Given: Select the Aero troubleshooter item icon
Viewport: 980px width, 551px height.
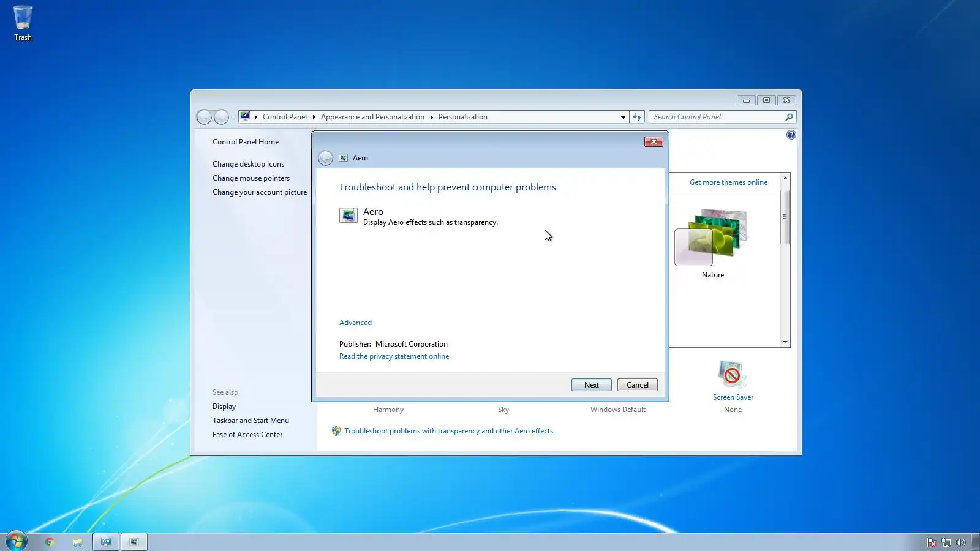Looking at the screenshot, I should (x=349, y=216).
